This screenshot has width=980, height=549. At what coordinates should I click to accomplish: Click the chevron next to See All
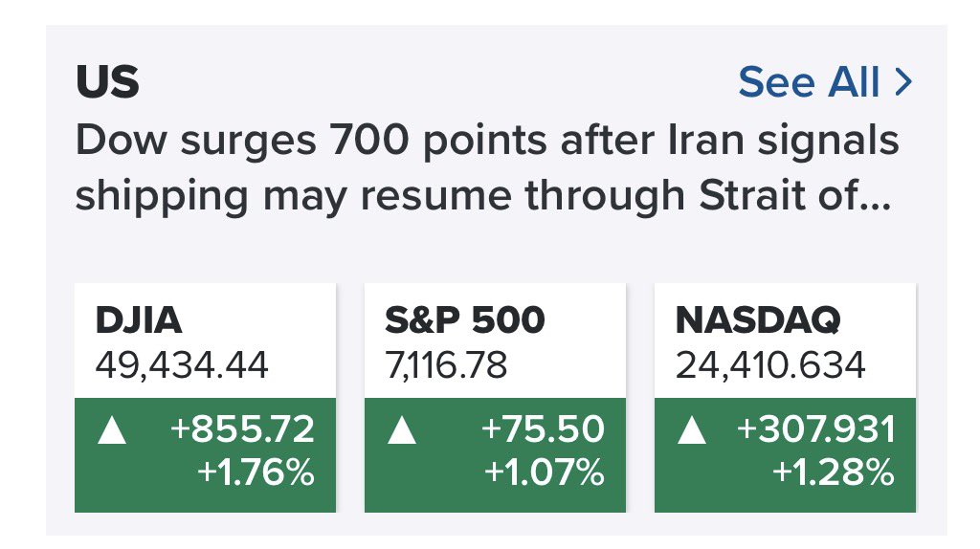coord(902,83)
